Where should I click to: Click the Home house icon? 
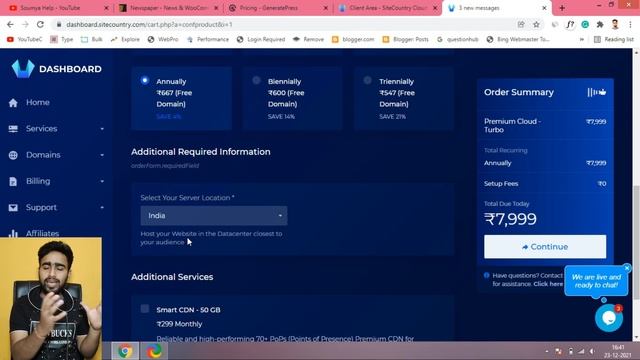[x=13, y=103]
